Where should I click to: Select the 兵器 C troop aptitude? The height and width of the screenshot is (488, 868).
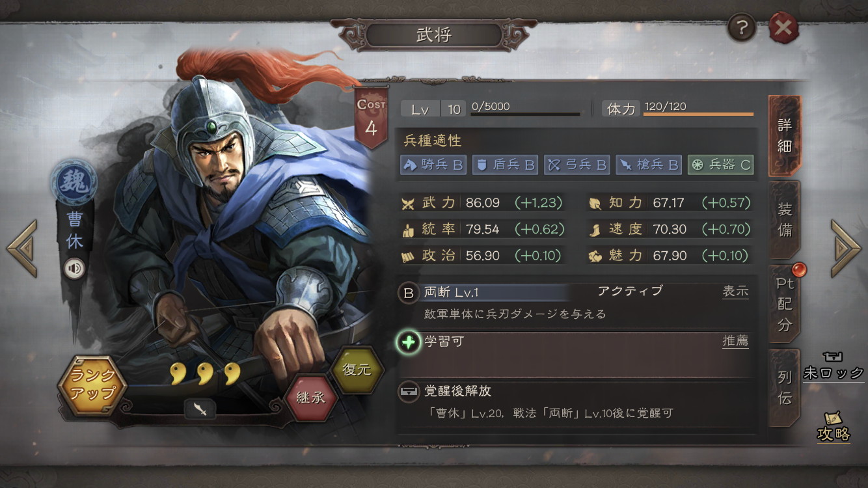click(x=720, y=165)
